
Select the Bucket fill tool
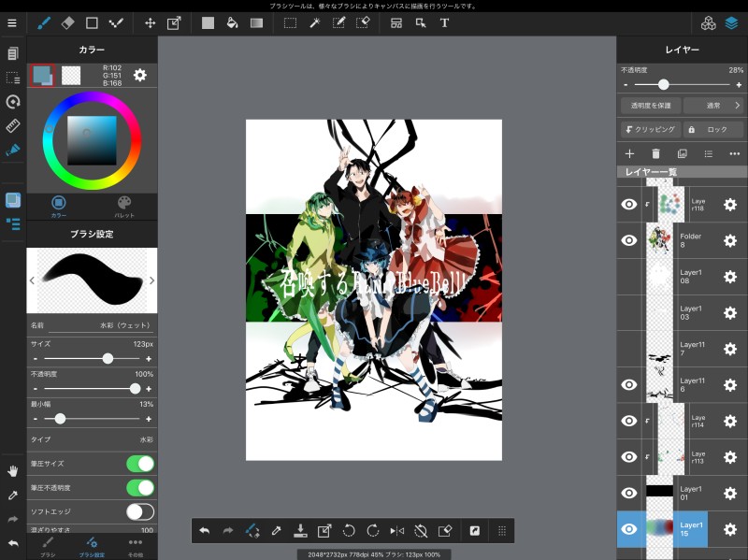(232, 22)
